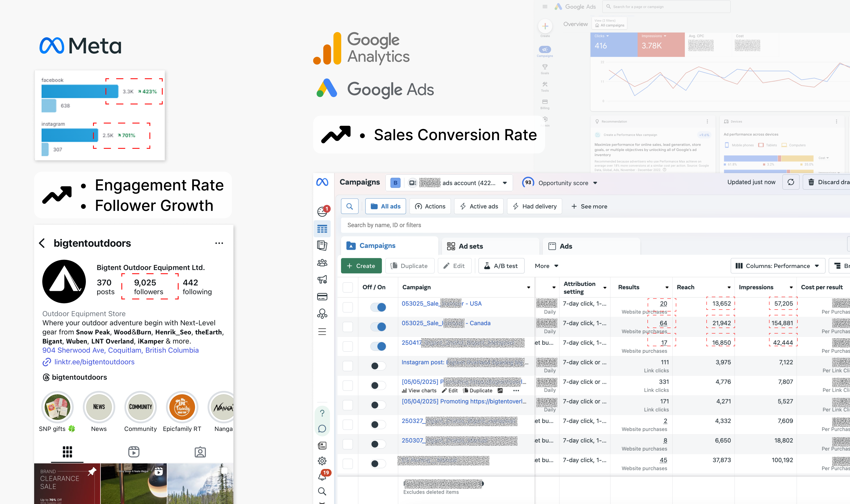Turn on the [05/05/2025] campaign switch
Viewport: 850px width, 504px height.
pos(378,385)
